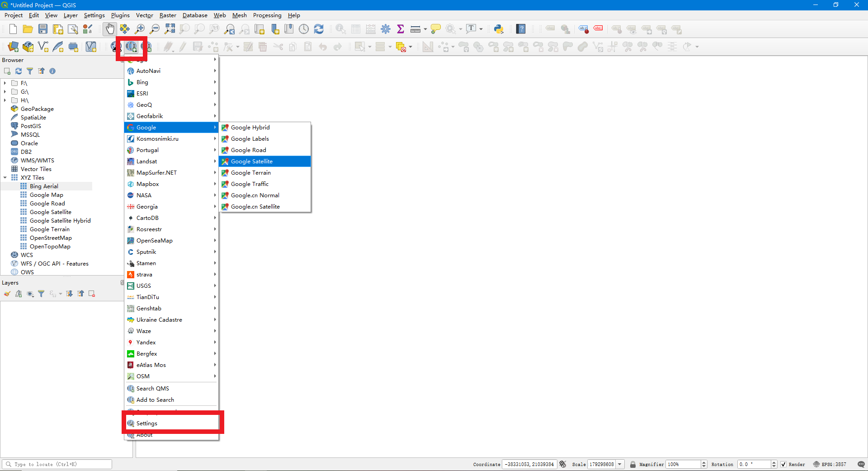Open the Plugins menu
The image size is (868, 471).
[x=120, y=15]
